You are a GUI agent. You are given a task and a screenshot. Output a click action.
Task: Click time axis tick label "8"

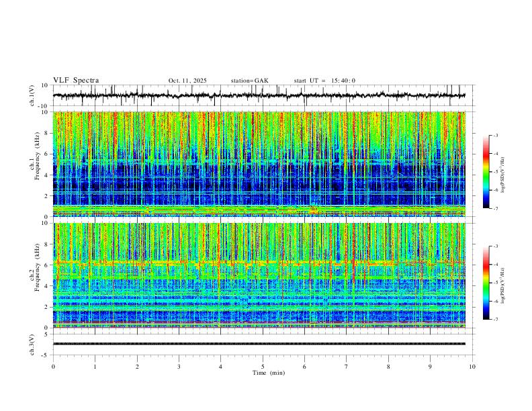[x=388, y=367]
